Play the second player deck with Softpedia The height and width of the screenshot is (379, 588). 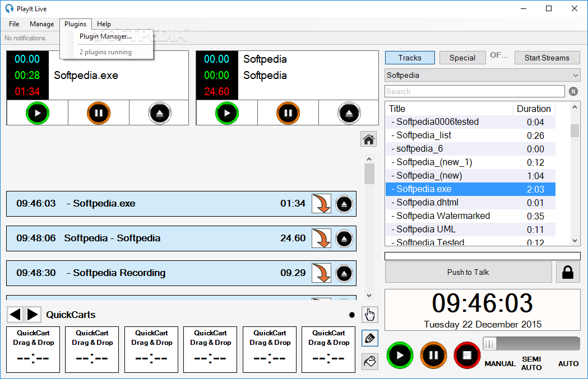227,113
